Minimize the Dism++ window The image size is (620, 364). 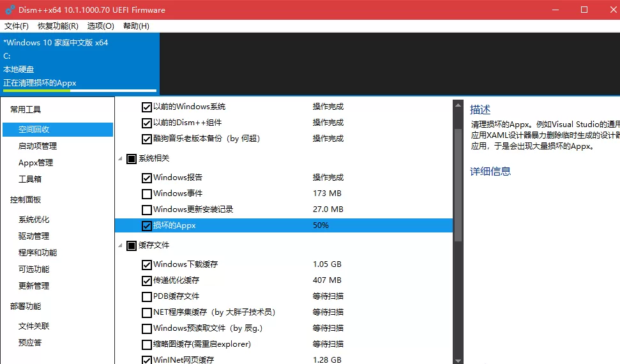pos(556,10)
